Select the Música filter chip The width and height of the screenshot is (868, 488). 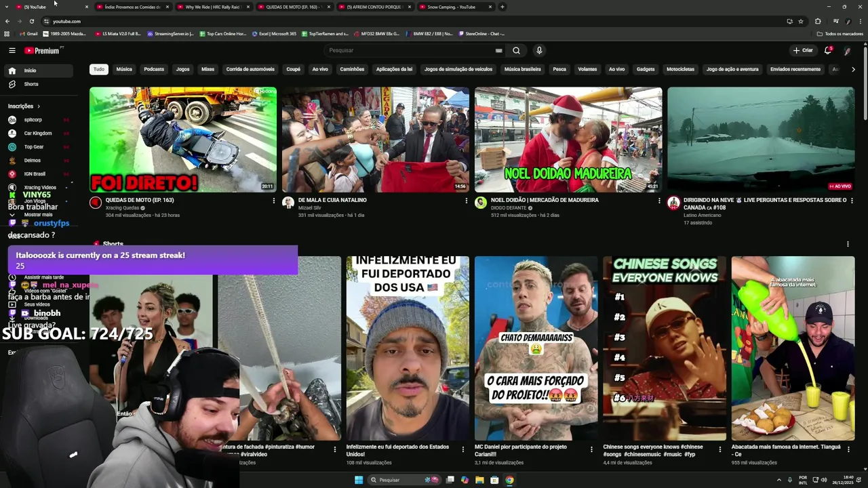click(124, 69)
